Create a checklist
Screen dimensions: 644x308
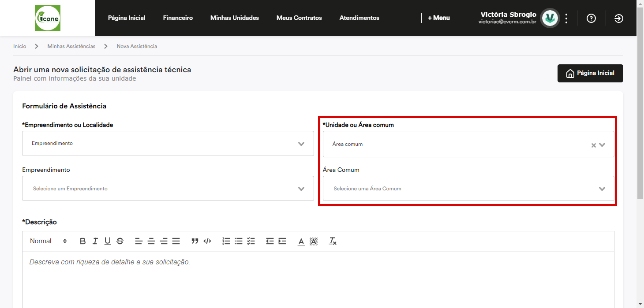pos(251,241)
